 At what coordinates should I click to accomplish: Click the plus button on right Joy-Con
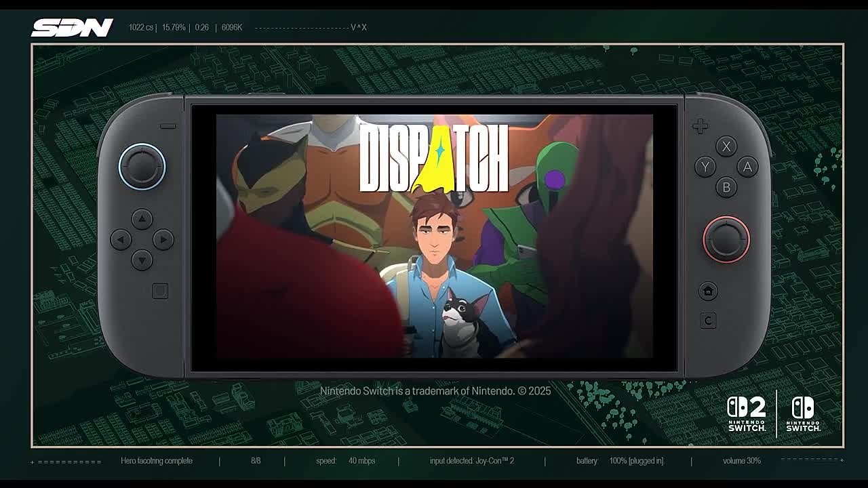point(701,126)
